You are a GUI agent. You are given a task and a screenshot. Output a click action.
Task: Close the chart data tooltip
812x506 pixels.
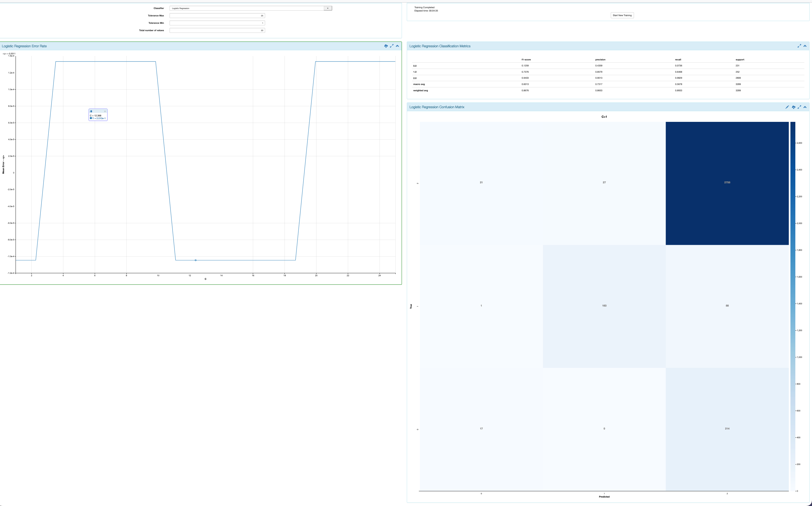pyautogui.click(x=105, y=111)
